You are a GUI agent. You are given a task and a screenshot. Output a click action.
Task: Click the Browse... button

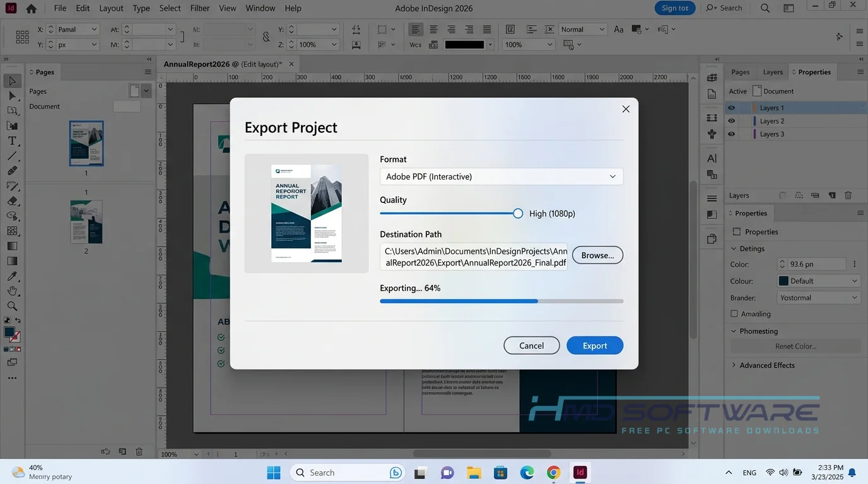pos(597,255)
